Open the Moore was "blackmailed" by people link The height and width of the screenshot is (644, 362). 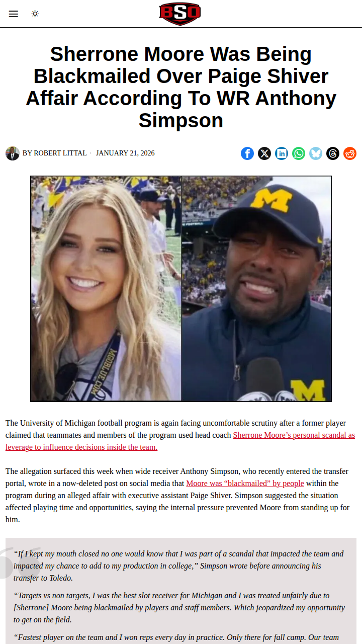point(245,484)
